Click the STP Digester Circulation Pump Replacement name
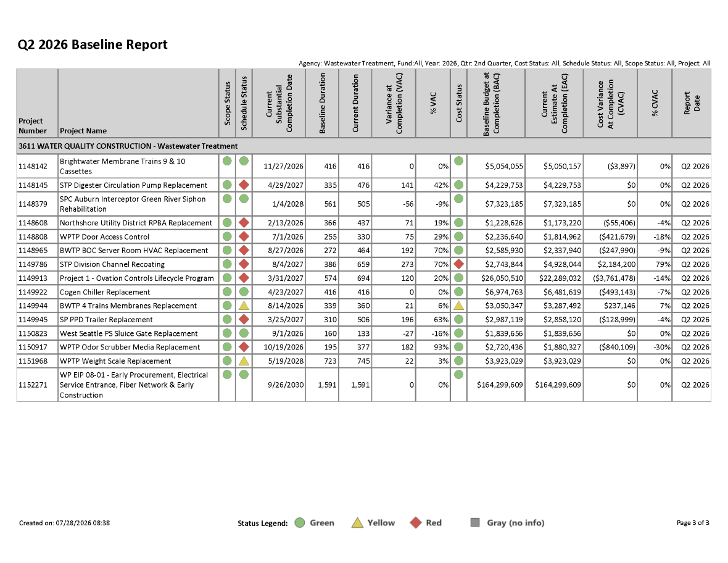Image resolution: width=728 pixels, height=563 pixels. 133,185
